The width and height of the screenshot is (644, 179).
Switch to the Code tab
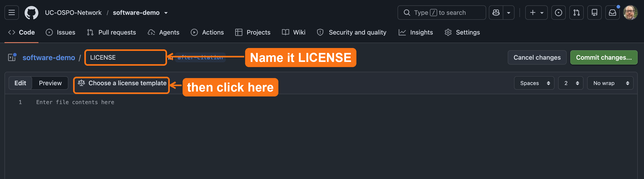click(x=22, y=32)
